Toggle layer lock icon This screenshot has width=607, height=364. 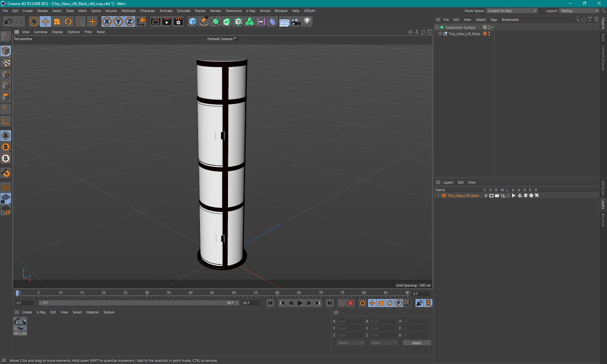point(508,196)
